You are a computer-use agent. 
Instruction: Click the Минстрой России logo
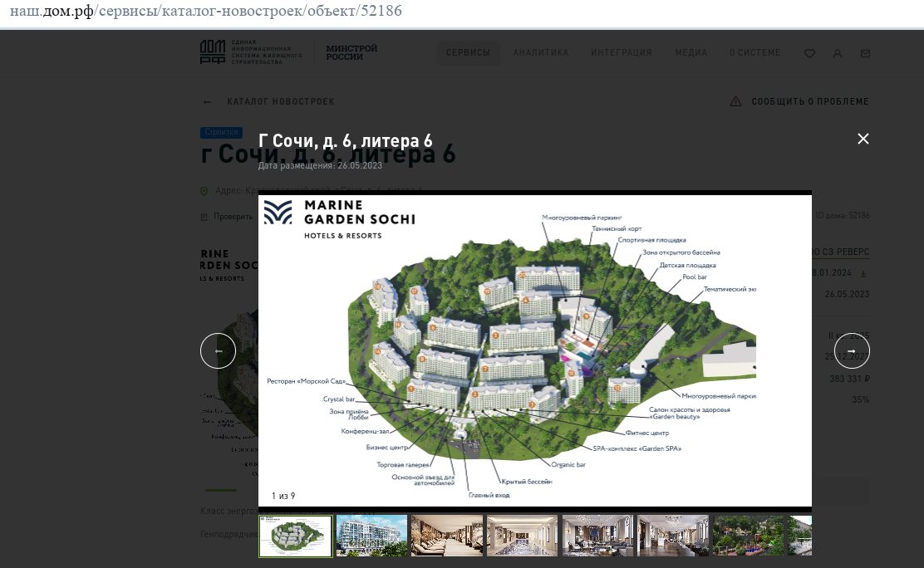coord(351,52)
